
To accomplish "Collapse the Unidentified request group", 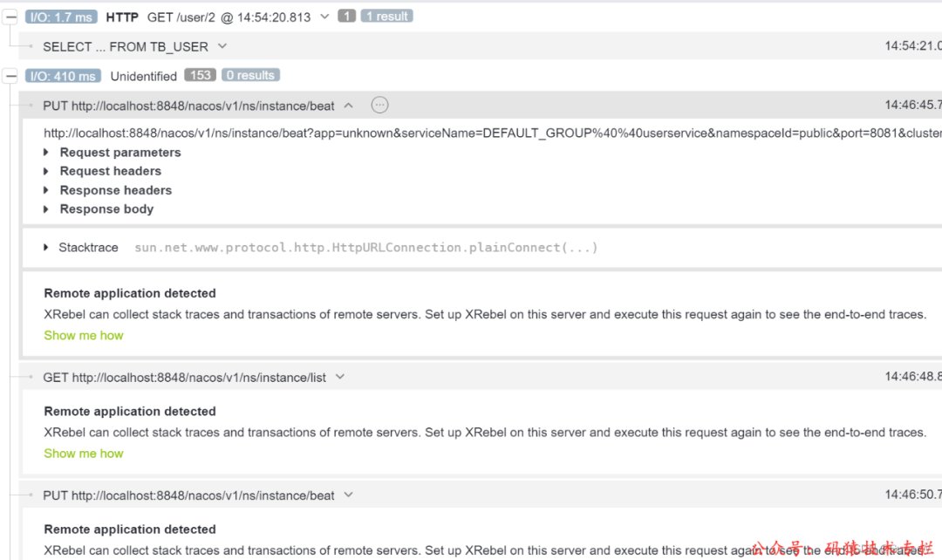I will coord(10,76).
